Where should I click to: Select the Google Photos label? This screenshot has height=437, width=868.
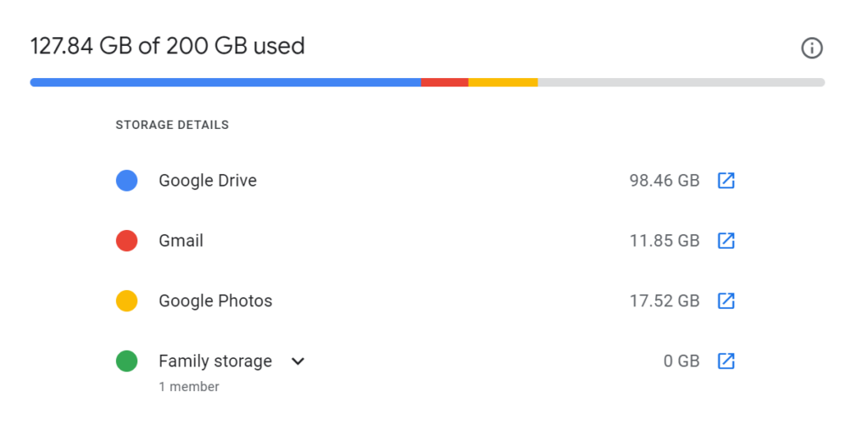tap(215, 300)
